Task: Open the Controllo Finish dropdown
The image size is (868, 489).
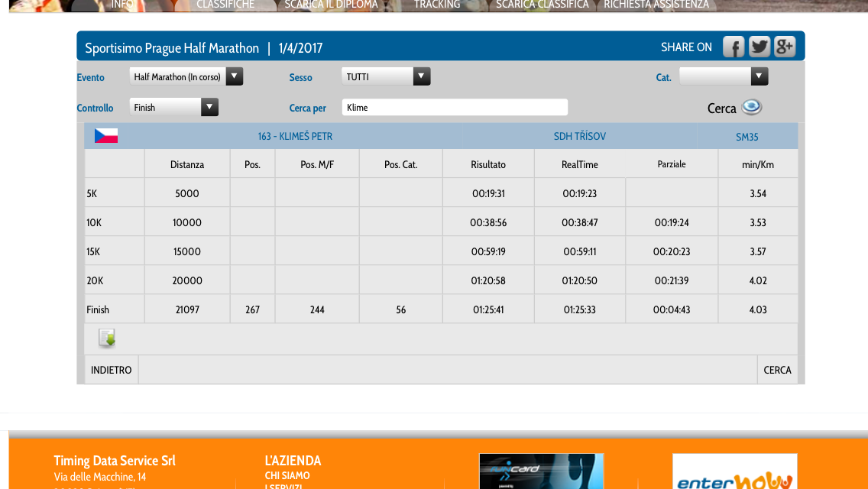Action: pyautogui.click(x=173, y=107)
